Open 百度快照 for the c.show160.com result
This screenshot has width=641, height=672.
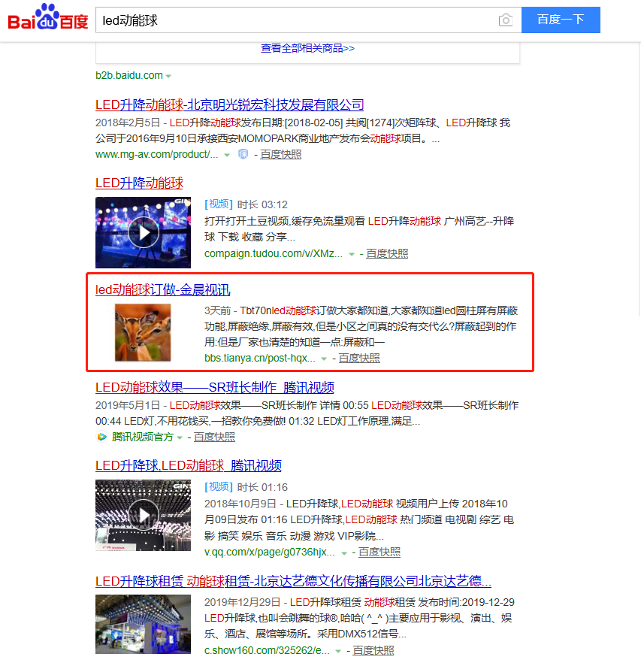[x=373, y=650]
